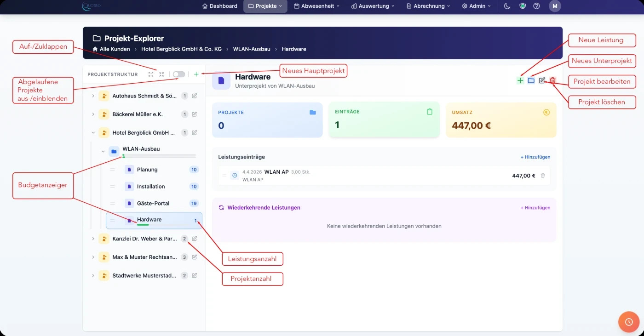Open user avatar M menu
644x336 pixels.
[x=555, y=6]
